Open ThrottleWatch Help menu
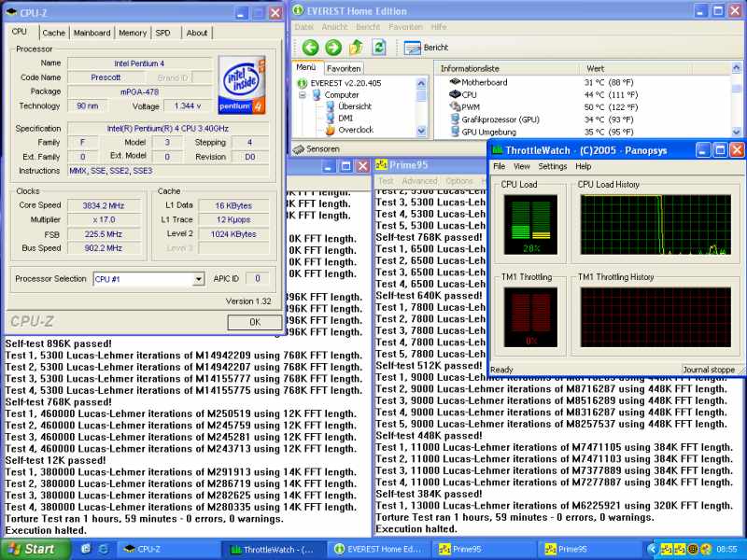The width and height of the screenshot is (747, 560). point(583,166)
